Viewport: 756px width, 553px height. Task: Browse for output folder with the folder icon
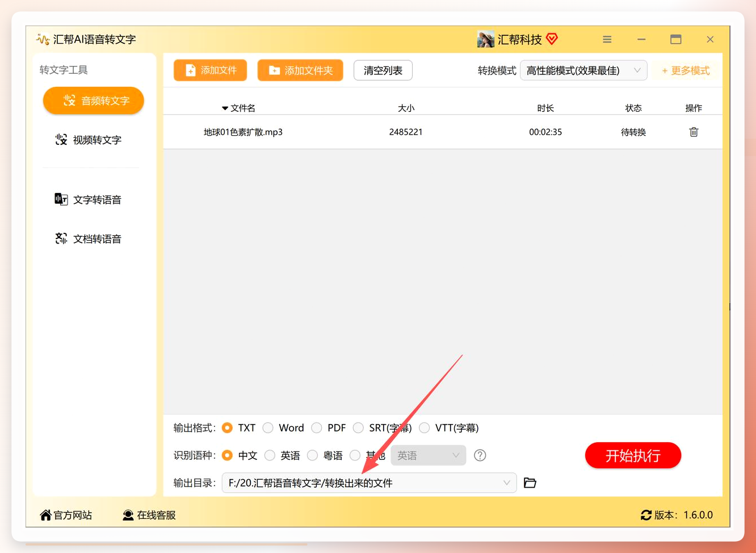530,483
